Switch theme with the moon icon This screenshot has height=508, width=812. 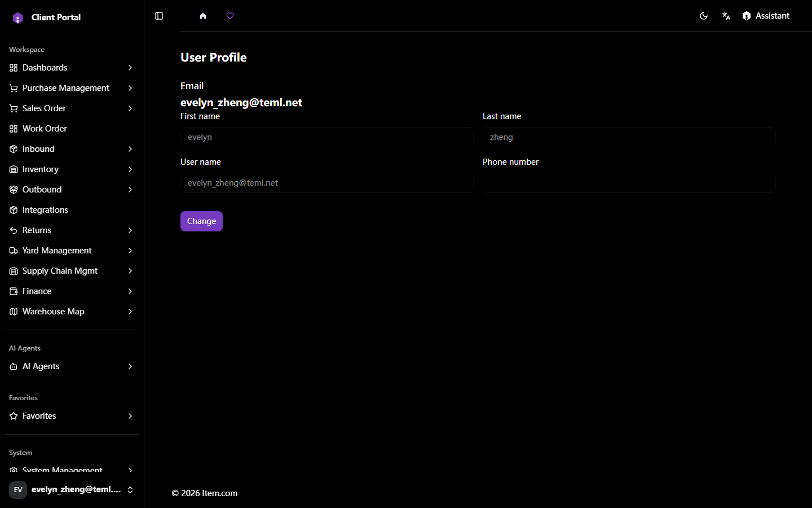point(704,16)
